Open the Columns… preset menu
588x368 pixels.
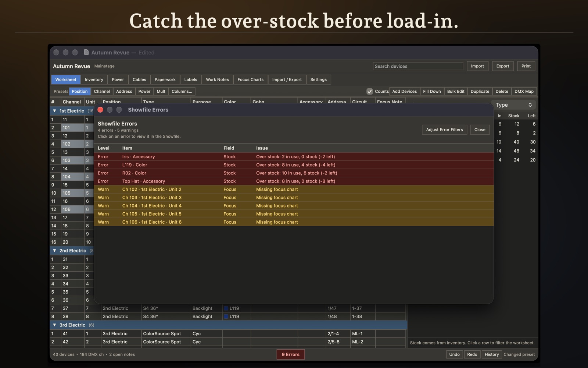click(x=182, y=91)
